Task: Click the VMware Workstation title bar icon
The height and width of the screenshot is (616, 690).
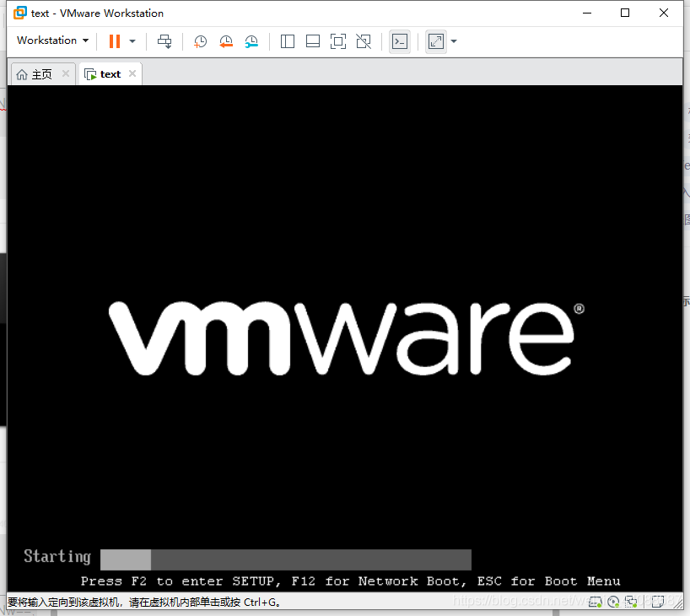Action: click(x=19, y=13)
